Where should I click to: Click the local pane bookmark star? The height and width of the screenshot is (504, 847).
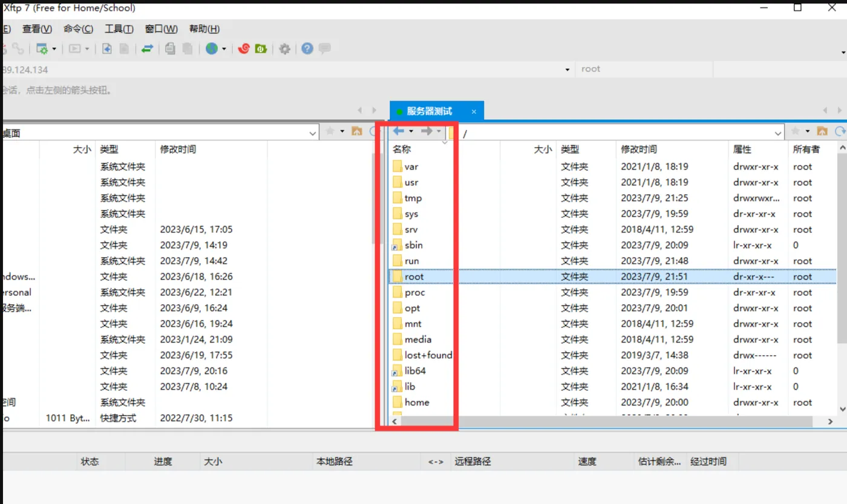(x=330, y=131)
